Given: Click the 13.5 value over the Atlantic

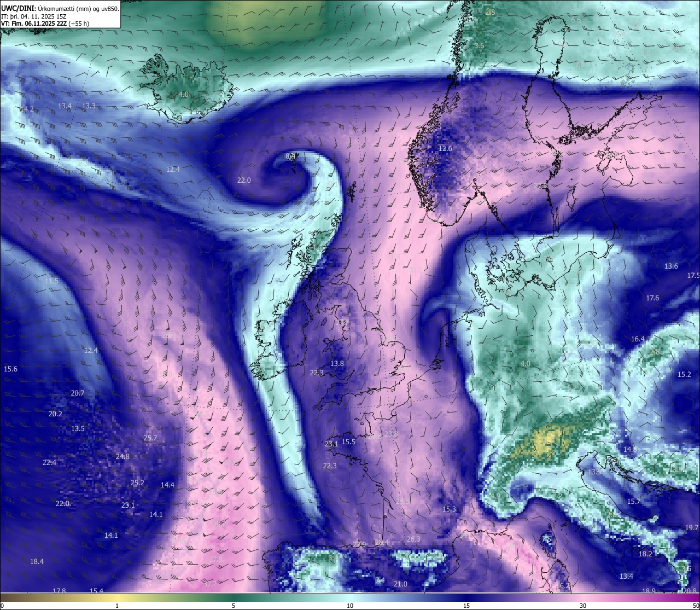Looking at the screenshot, I should pyautogui.click(x=78, y=429).
